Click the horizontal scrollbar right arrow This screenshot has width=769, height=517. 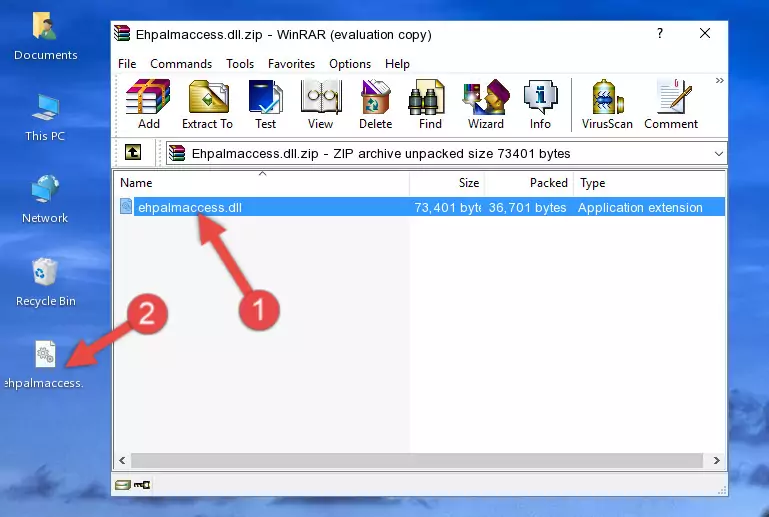point(716,460)
